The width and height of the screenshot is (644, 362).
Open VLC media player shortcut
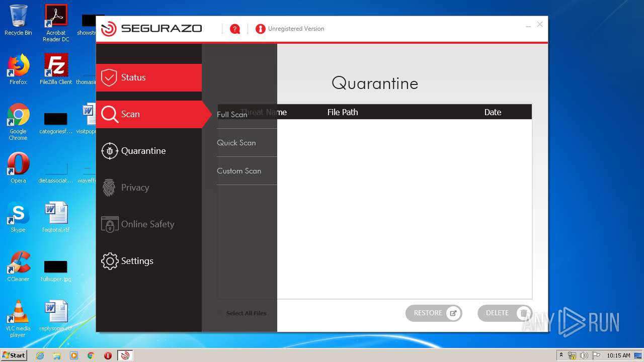click(18, 319)
